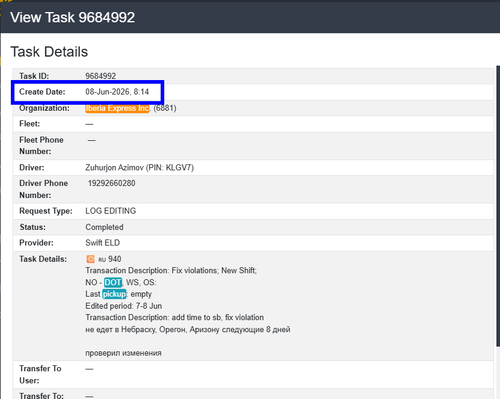Image resolution: width=500 pixels, height=399 pixels.
Task: Select the Task ID value 9684992
Action: 101,76
